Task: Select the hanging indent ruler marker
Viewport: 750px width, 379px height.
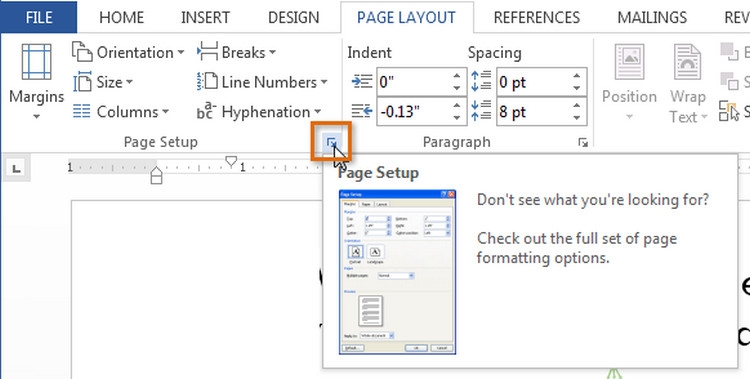Action: tap(156, 172)
